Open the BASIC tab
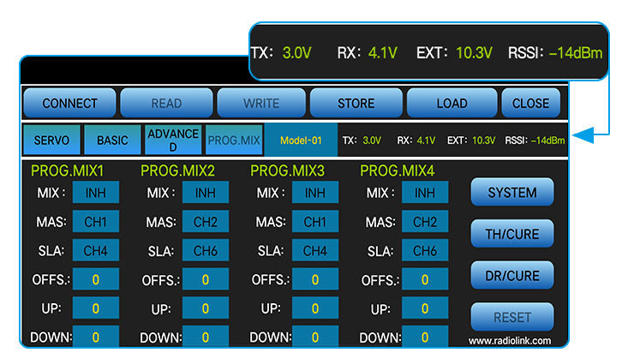 click(x=112, y=140)
